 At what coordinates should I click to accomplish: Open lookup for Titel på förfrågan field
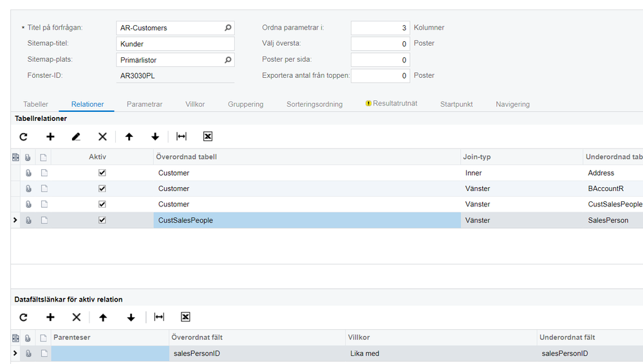coord(228,28)
